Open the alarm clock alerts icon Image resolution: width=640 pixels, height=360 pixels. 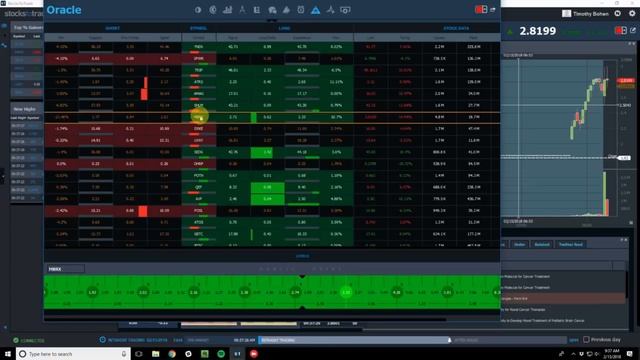[x=301, y=10]
